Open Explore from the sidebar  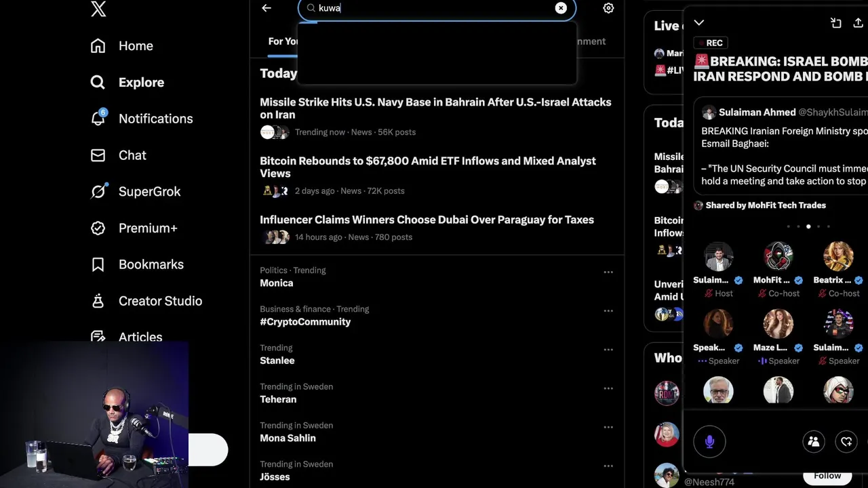[x=127, y=83]
